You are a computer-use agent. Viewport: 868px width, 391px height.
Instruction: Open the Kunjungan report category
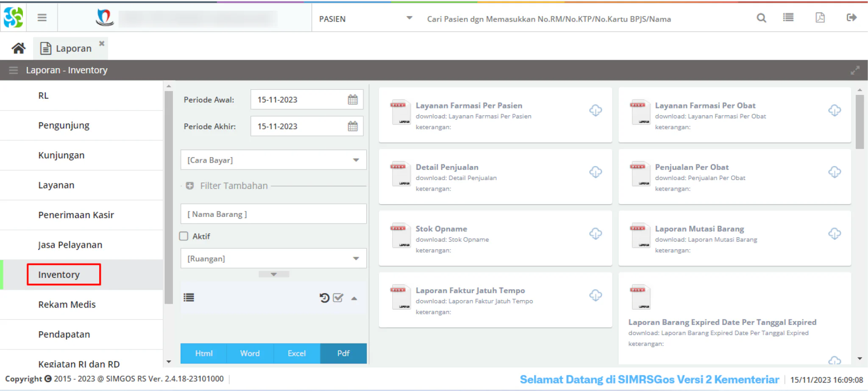81,155
